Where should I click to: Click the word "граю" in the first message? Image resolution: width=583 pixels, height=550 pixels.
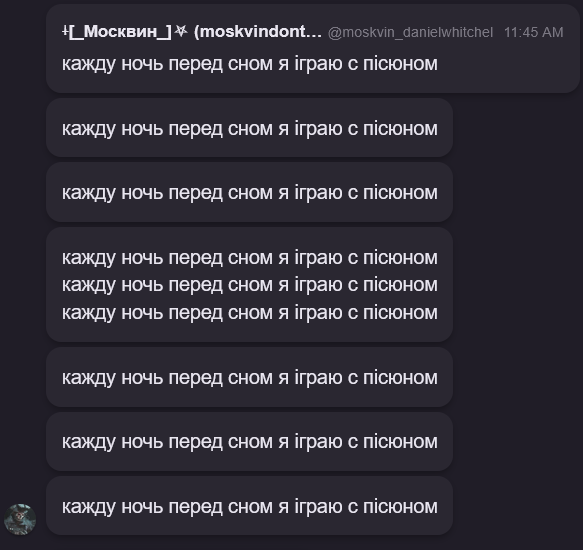[319, 64]
